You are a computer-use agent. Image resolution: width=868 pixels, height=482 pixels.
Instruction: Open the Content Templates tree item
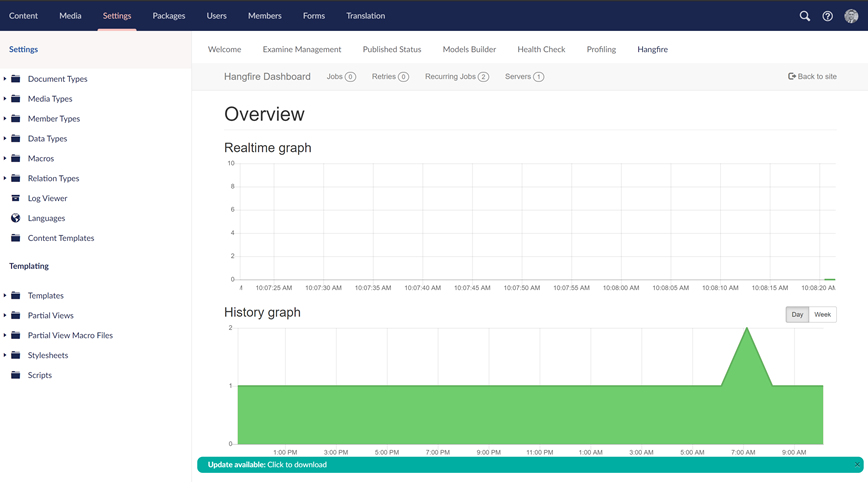61,238
